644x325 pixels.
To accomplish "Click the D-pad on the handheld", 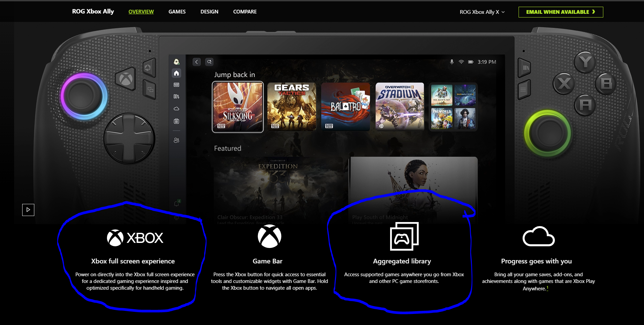I will coord(129,139).
